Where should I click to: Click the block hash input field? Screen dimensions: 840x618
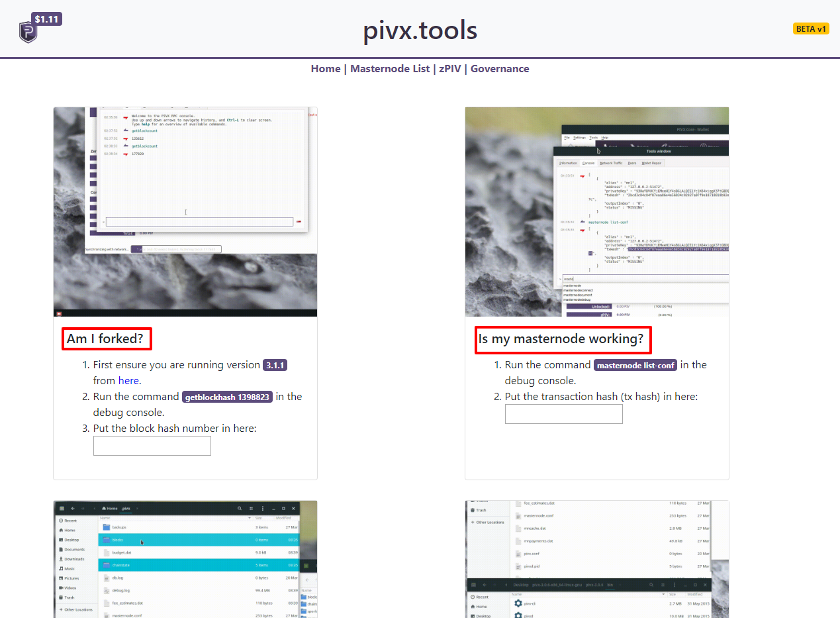click(x=152, y=446)
